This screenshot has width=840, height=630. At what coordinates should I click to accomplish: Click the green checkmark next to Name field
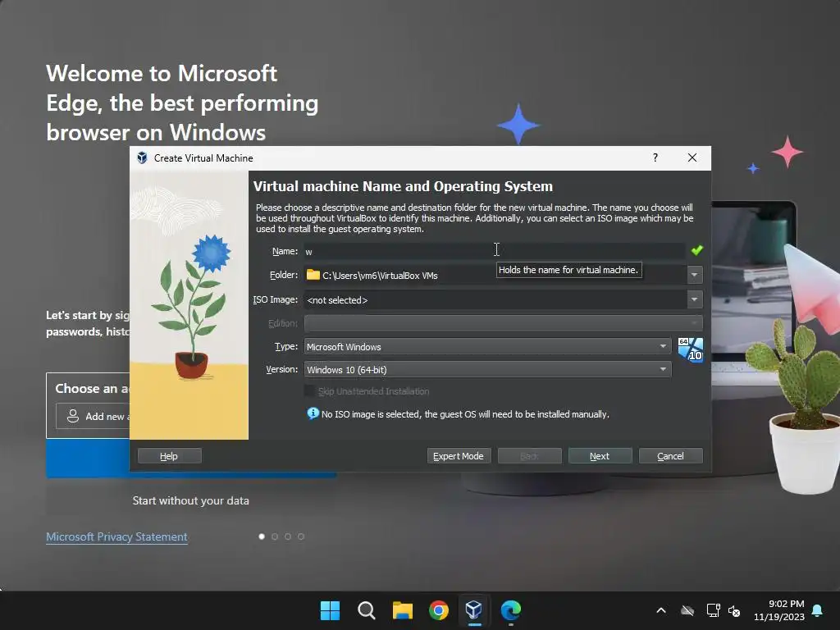coord(697,250)
